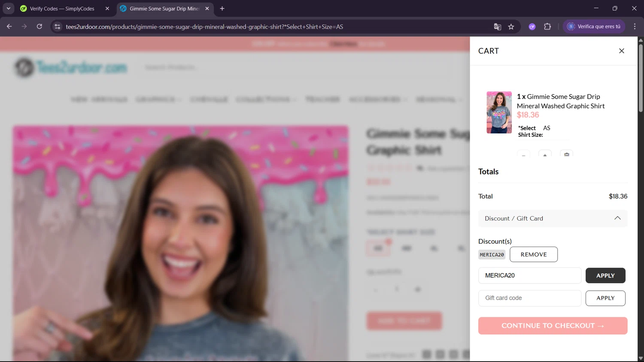644x362 pixels.
Task: Open the purple extension icon in toolbar
Action: point(532,27)
